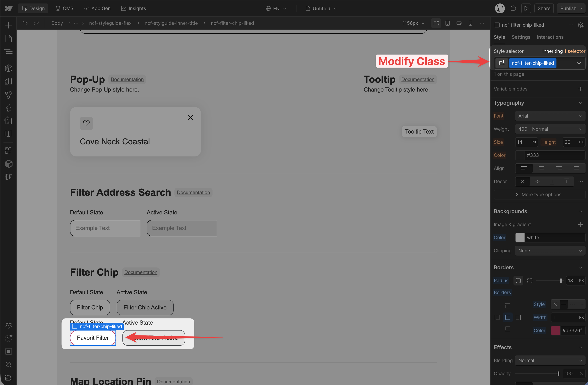Open the comments bubble icon

tap(513, 8)
